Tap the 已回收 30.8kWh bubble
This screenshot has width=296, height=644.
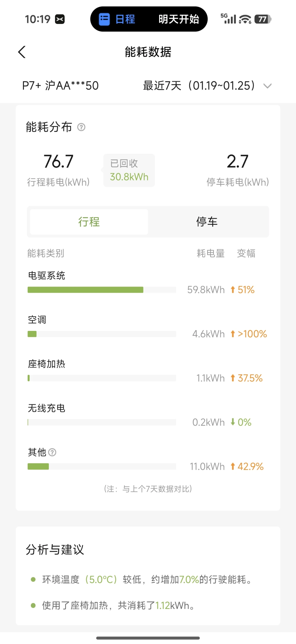(x=129, y=170)
